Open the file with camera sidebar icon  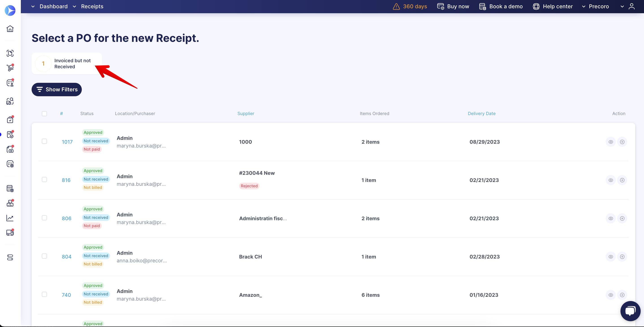click(x=10, y=149)
